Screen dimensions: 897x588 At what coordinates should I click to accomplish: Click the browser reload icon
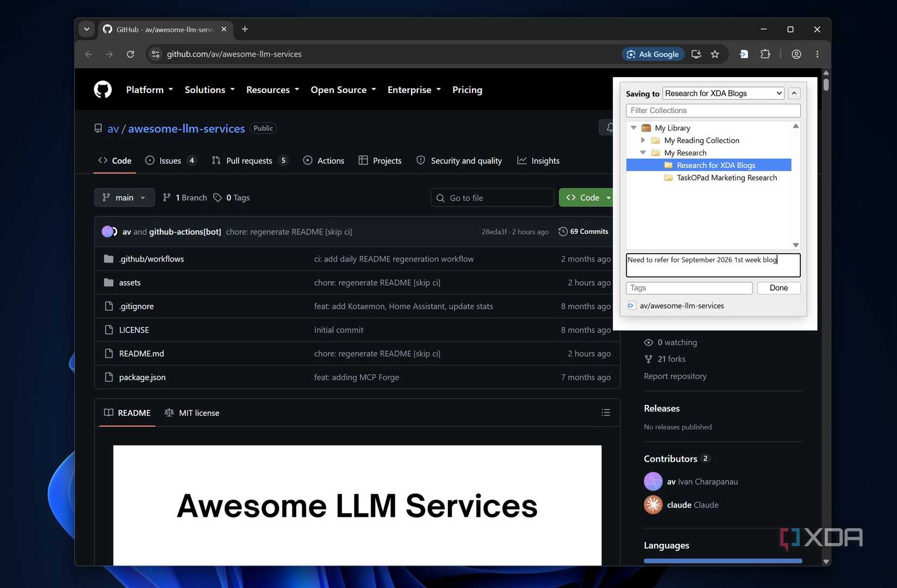pos(130,54)
